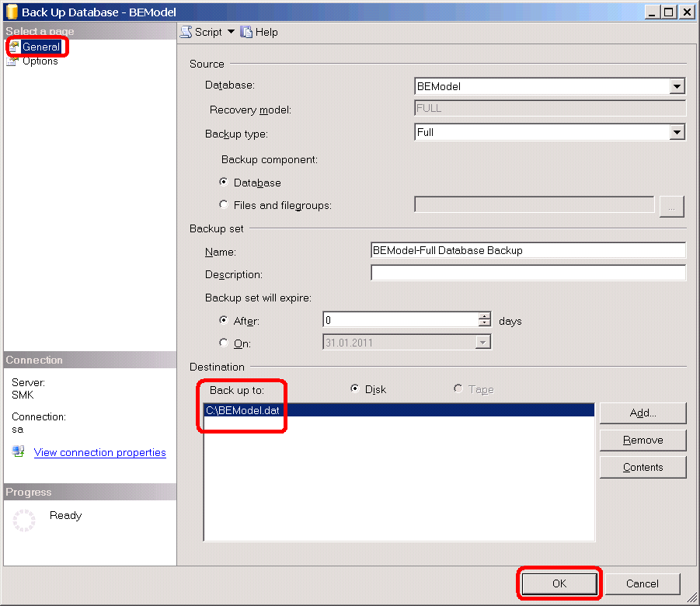Click the database icon in title bar
This screenshot has width=700, height=606.
[x=11, y=12]
